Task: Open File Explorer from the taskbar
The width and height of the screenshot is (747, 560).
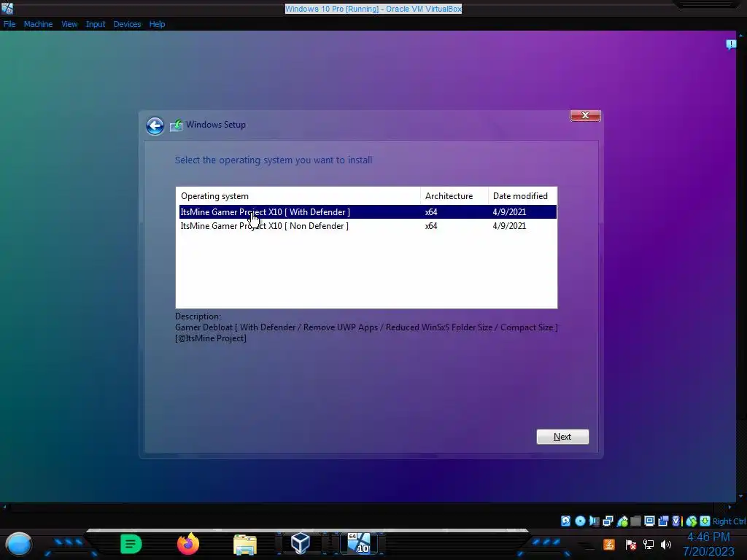Action: point(245,545)
